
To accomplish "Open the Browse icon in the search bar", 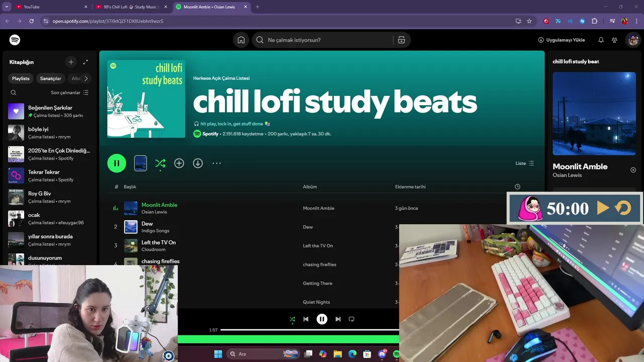I will click(x=401, y=40).
